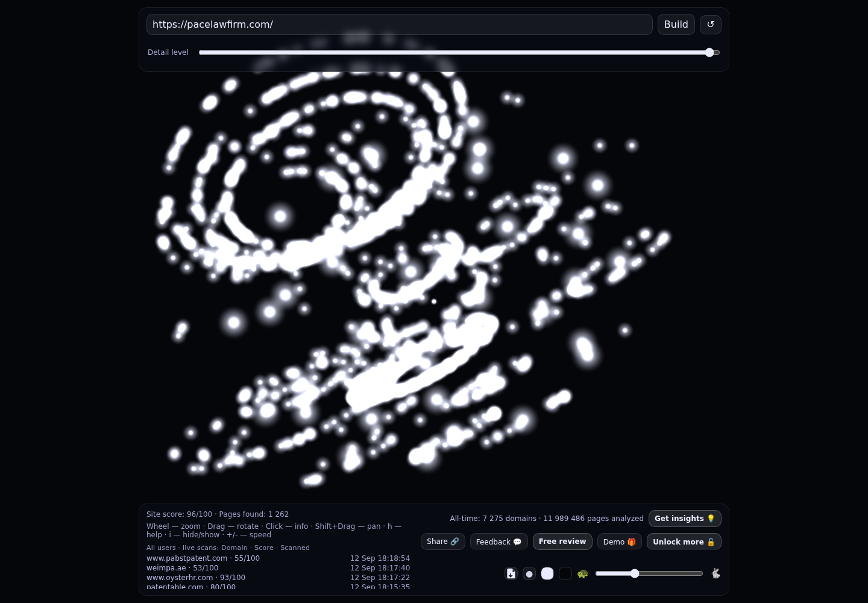The width and height of the screenshot is (868, 603).
Task: Adjust the speed slider handle
Action: pyautogui.click(x=635, y=573)
